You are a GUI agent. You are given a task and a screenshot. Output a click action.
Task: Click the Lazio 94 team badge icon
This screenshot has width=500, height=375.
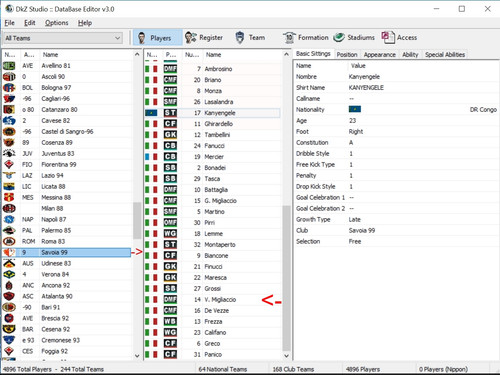[9, 176]
